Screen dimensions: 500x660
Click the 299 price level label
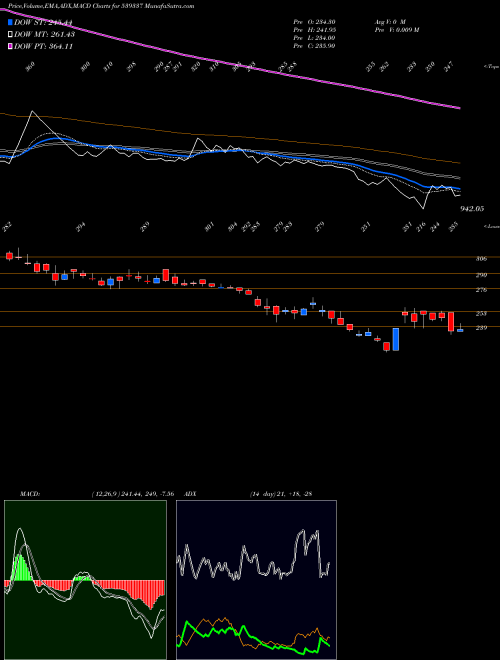[481, 275]
